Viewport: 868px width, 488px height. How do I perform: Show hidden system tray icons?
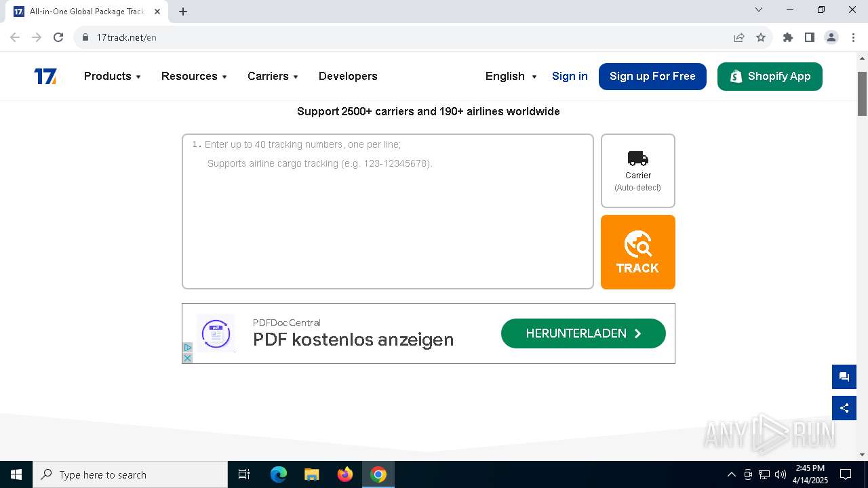click(x=731, y=474)
